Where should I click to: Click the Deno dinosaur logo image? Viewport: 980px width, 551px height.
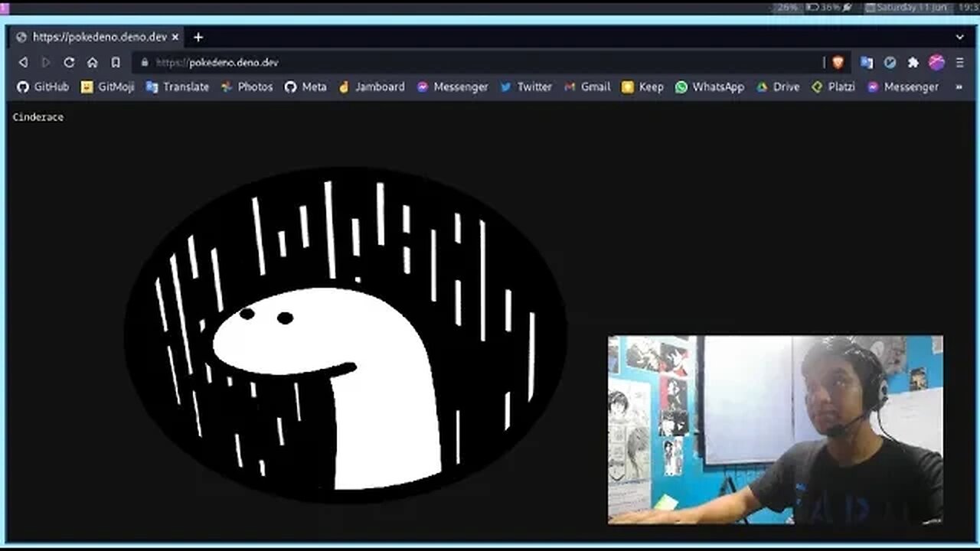(x=345, y=335)
